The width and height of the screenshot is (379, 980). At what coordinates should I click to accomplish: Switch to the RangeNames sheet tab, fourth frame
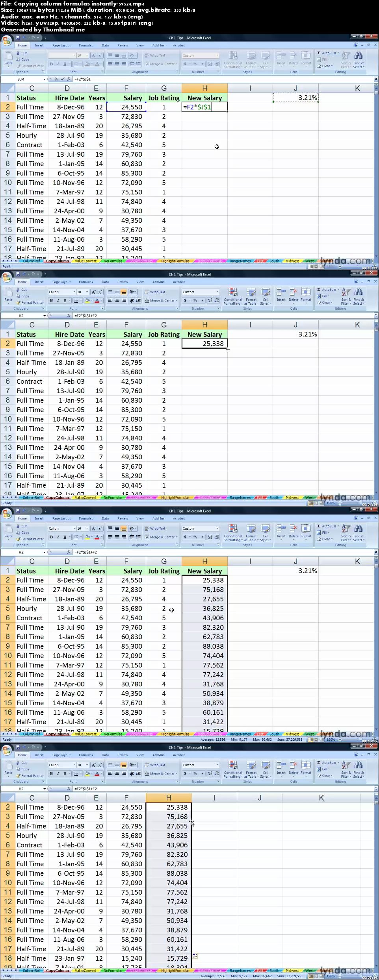pos(240,971)
